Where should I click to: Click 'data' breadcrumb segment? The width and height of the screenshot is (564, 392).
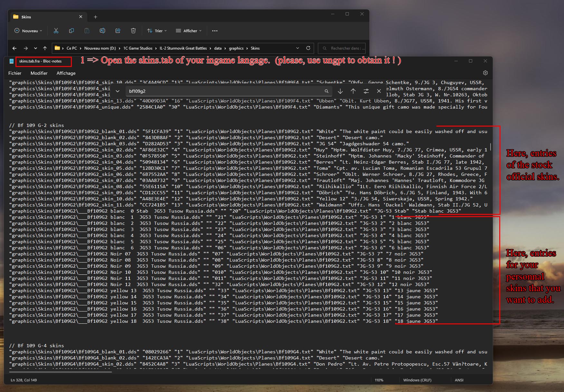[218, 48]
